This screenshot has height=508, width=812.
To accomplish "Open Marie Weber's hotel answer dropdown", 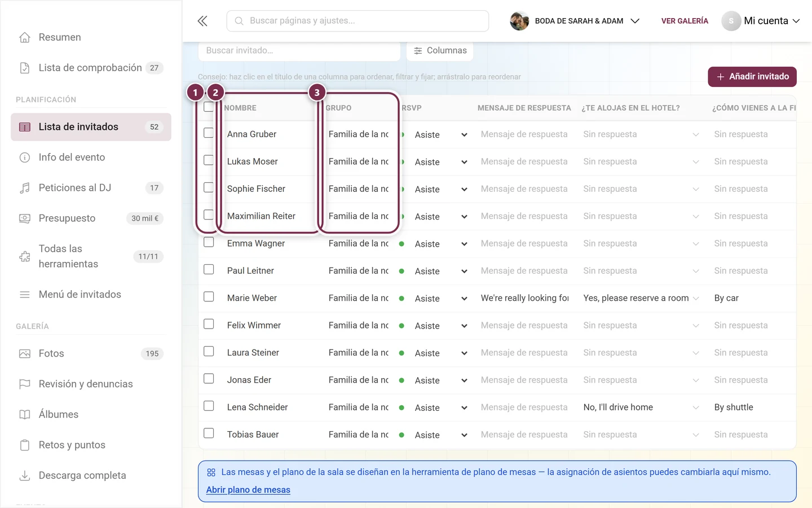I will (x=641, y=298).
